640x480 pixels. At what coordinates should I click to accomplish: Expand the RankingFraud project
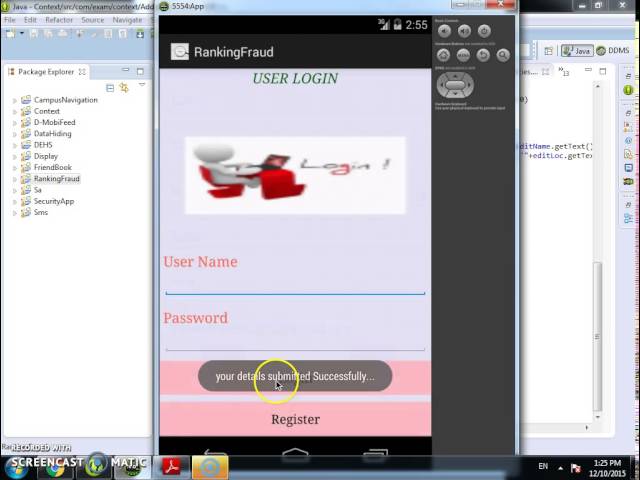tap(15, 179)
